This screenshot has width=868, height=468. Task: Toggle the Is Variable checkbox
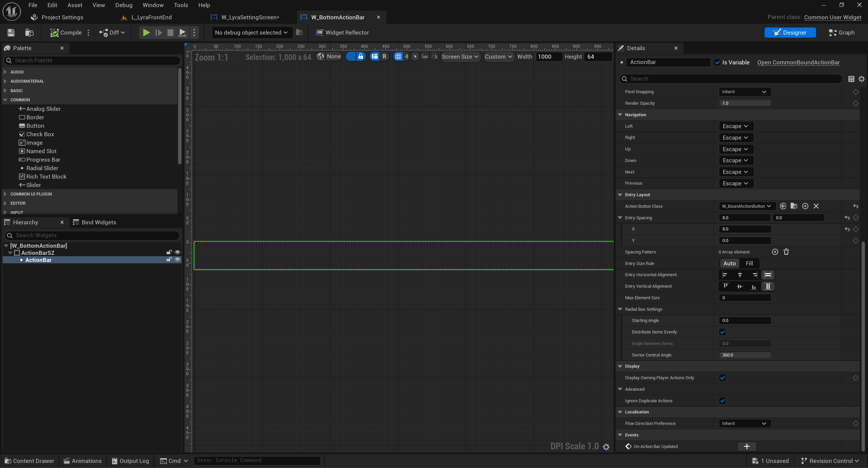[x=717, y=62]
